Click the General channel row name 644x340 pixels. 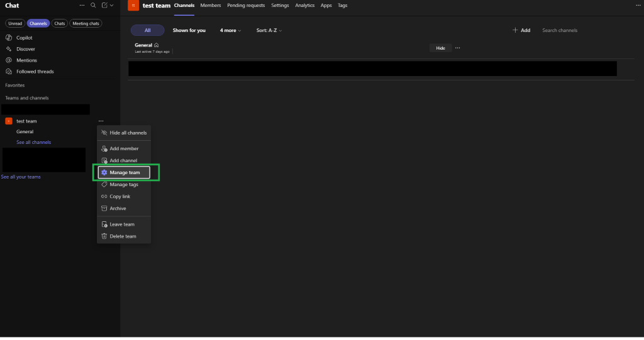(x=143, y=45)
